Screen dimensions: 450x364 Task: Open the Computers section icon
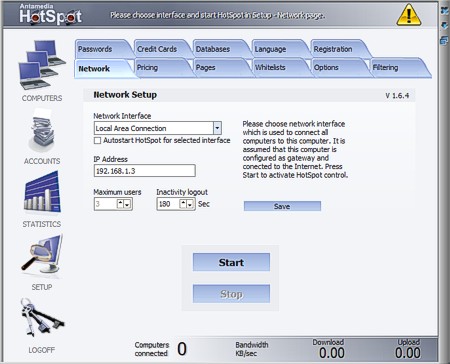(x=42, y=65)
